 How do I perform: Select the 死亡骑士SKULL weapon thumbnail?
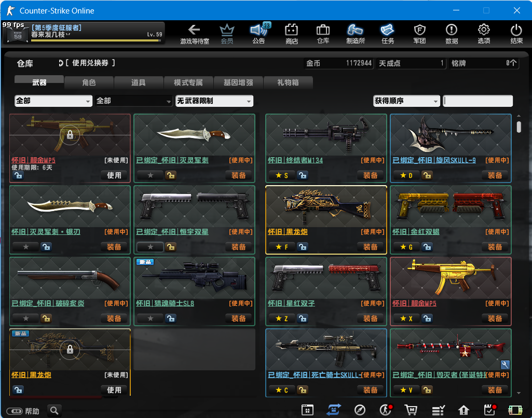326,350
